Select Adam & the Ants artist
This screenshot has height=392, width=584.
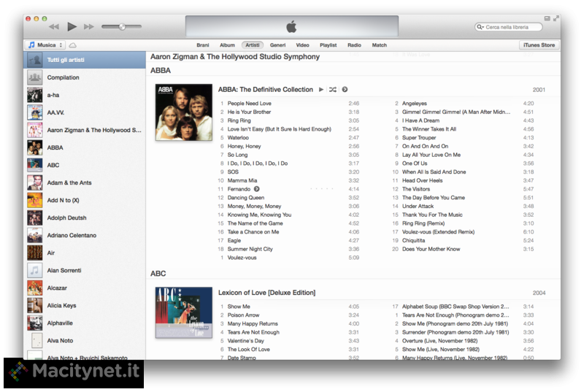tap(85, 182)
